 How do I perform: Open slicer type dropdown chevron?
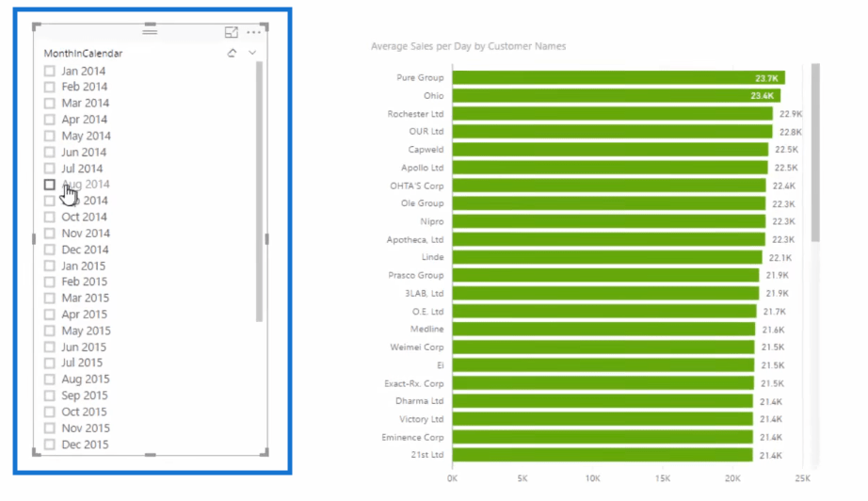[x=252, y=54]
